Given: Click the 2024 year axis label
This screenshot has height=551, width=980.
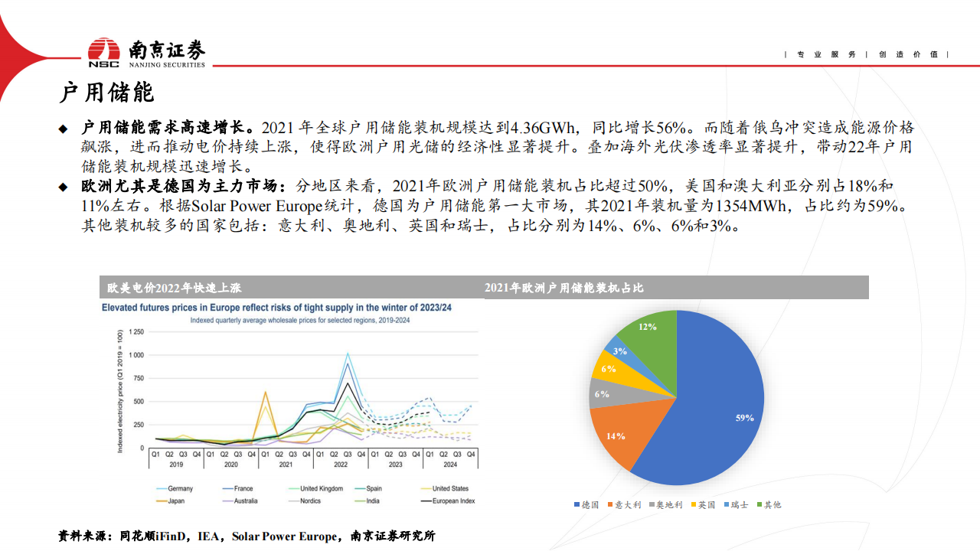Looking at the screenshot, I should pos(450,464).
